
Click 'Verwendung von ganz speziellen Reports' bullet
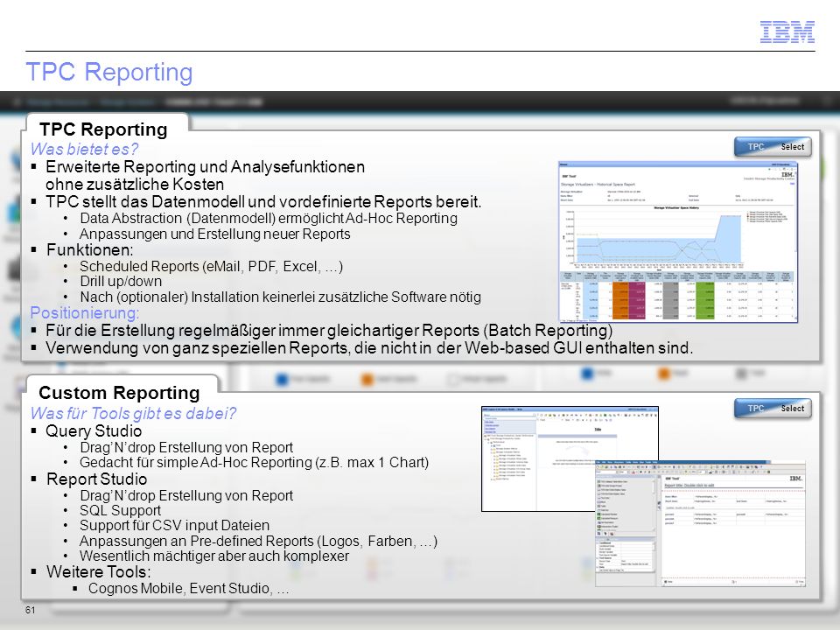(x=369, y=347)
